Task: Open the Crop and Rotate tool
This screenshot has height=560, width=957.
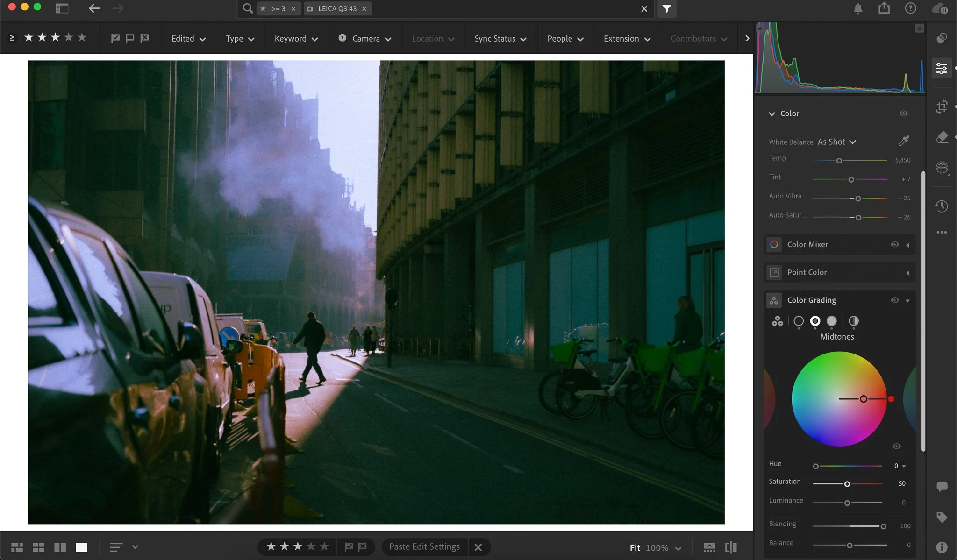Action: point(942,107)
